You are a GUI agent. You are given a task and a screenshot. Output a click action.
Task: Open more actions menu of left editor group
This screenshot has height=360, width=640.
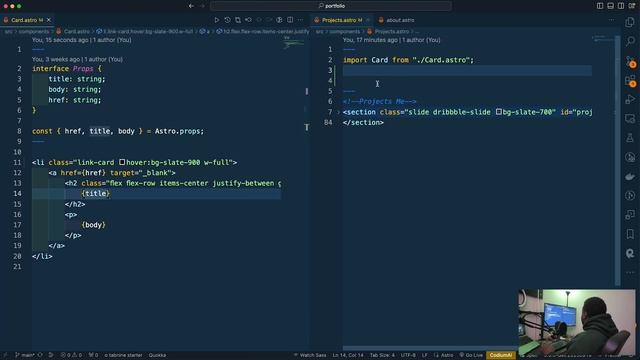(x=300, y=20)
